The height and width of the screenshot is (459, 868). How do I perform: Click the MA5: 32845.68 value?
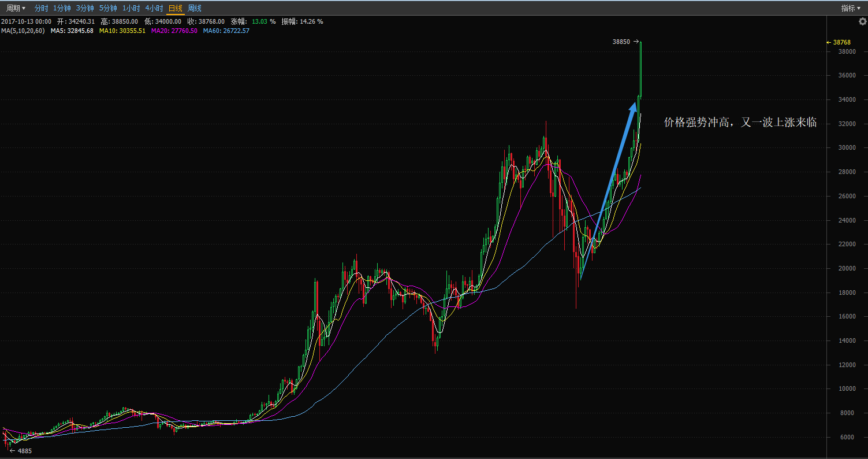coord(72,31)
